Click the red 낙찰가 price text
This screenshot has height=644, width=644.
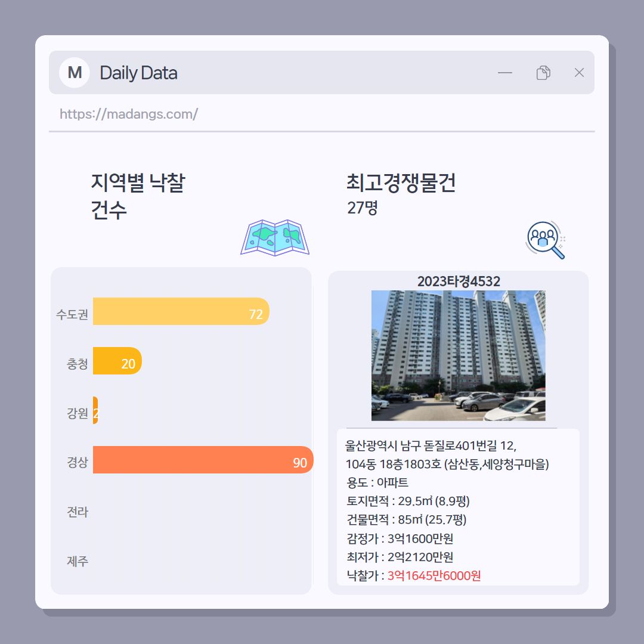434,575
